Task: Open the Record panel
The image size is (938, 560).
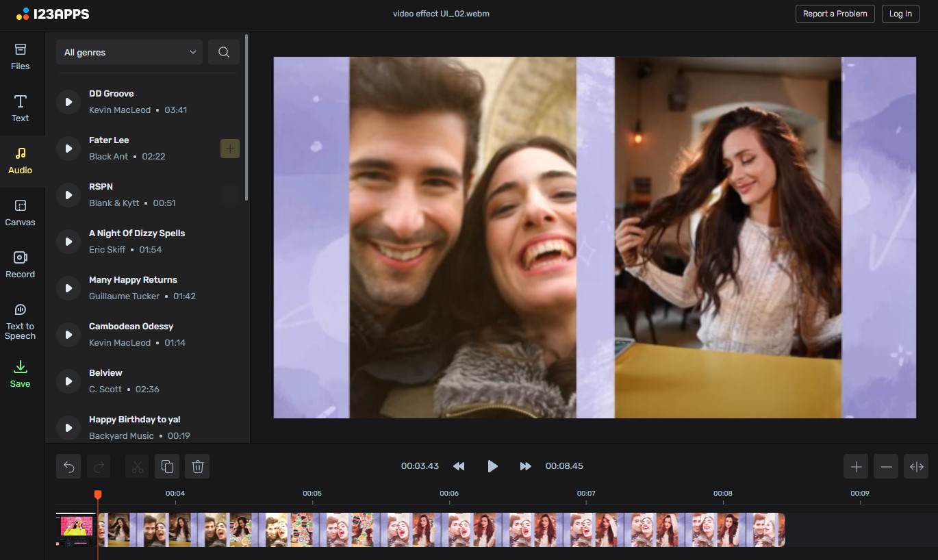Action: (x=20, y=264)
